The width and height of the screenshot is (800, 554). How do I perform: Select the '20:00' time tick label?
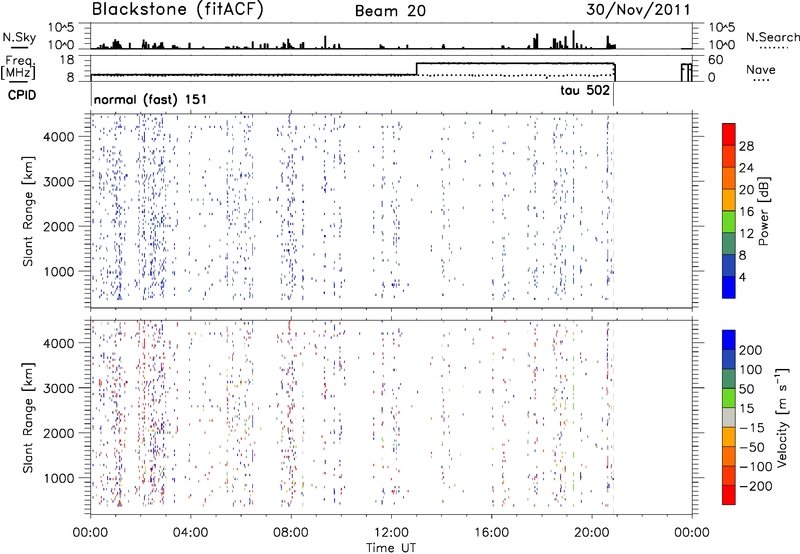[592, 533]
